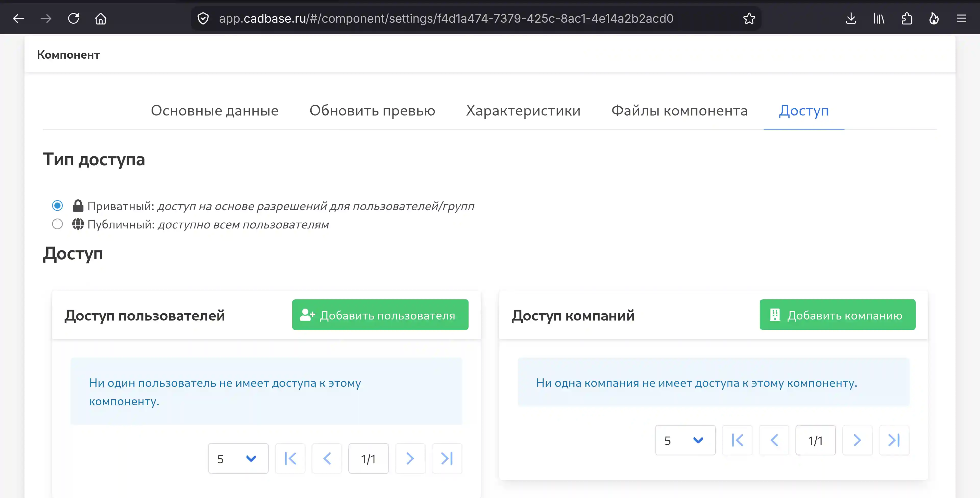Click the 'Ни одна компания не имеет доступа' notice
The width and height of the screenshot is (980, 498).
coord(714,382)
